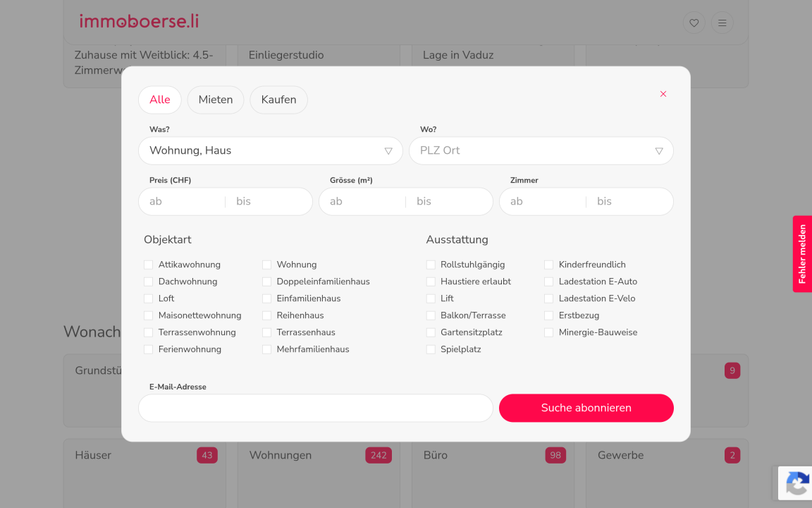Click the reCAPTCHA badge icon

coord(796,483)
